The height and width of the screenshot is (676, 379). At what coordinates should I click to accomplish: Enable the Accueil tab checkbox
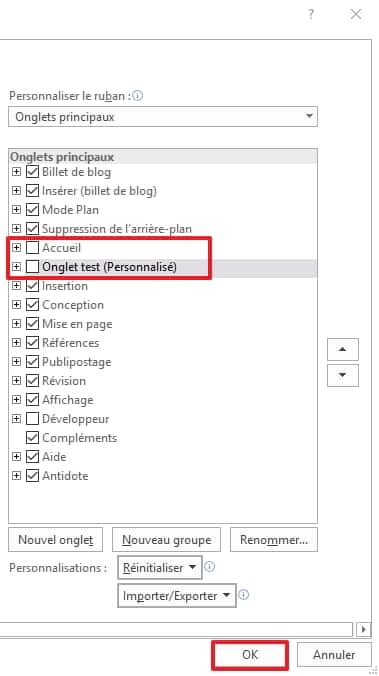point(32,248)
